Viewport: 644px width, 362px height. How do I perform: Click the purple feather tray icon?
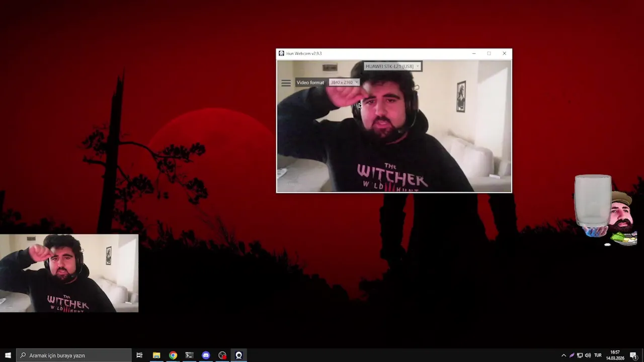coord(572,355)
